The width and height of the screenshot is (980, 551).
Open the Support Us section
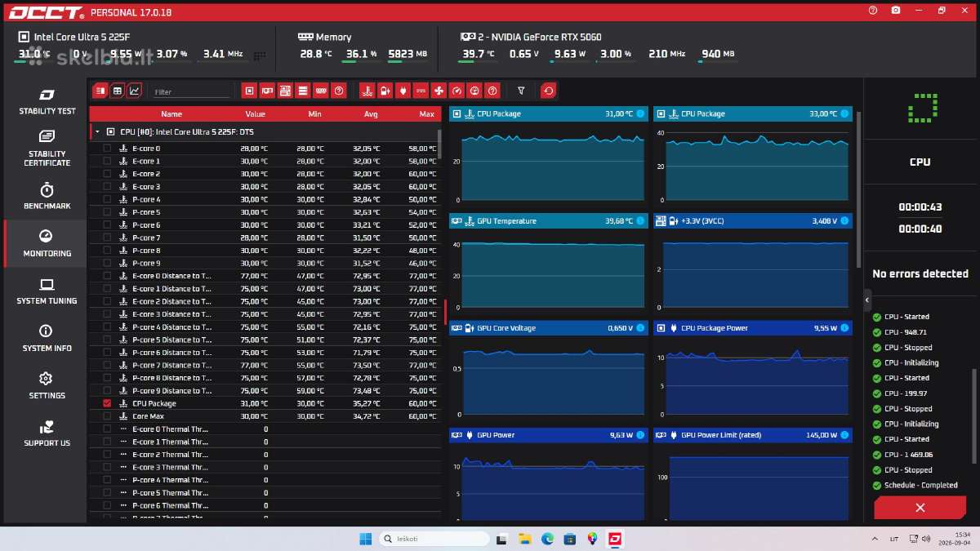click(x=47, y=433)
